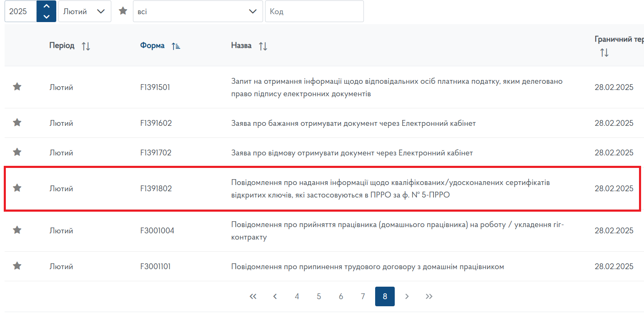Click the Код search input field
Screen dimensions: 644x315
[314, 11]
